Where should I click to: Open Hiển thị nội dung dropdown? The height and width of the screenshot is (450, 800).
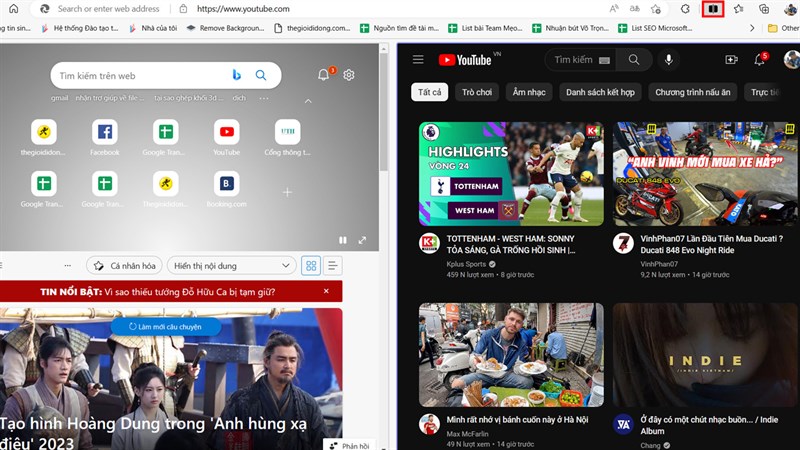tap(231, 265)
